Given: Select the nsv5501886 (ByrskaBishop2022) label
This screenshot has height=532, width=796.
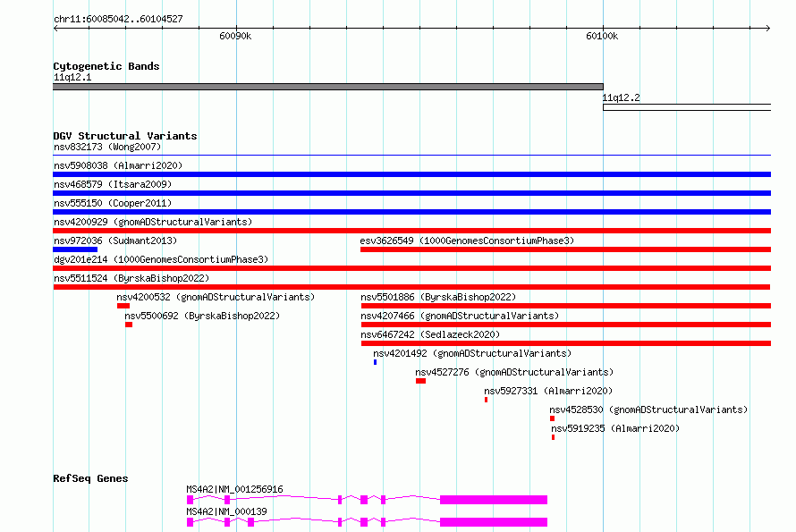Looking at the screenshot, I should [x=438, y=298].
